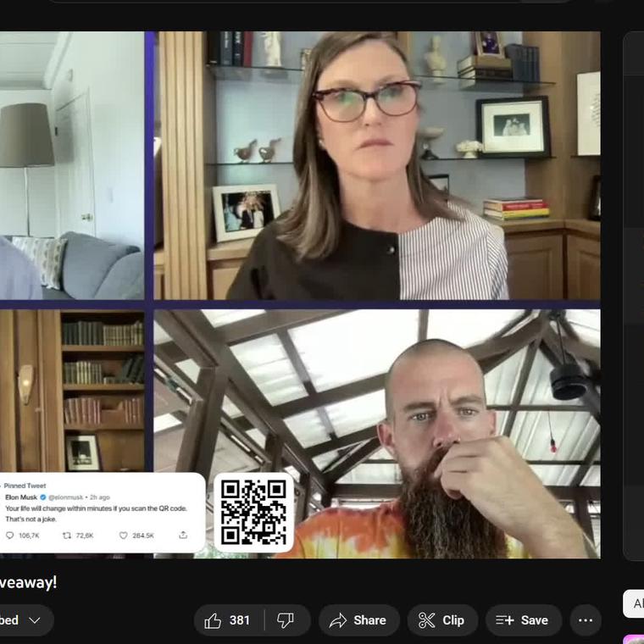Click the video title ending in 'veaway!'
This screenshot has width=644, height=644.
29,582
